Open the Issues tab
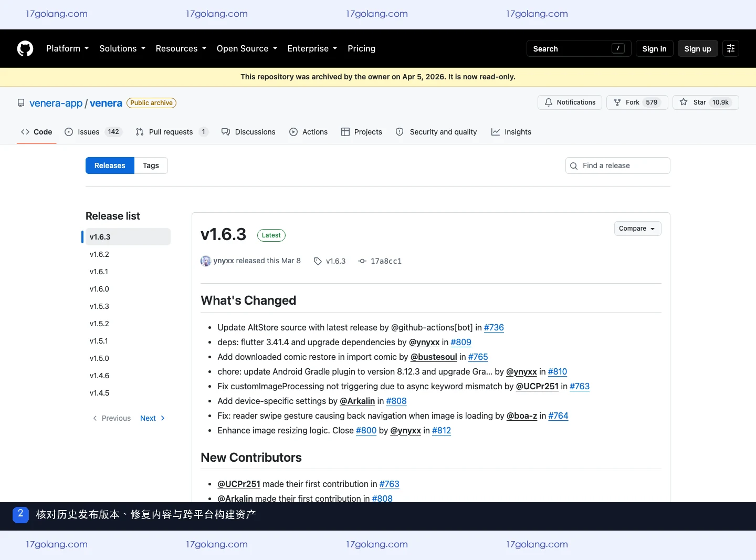Image resolution: width=756 pixels, height=560 pixels. pos(93,132)
